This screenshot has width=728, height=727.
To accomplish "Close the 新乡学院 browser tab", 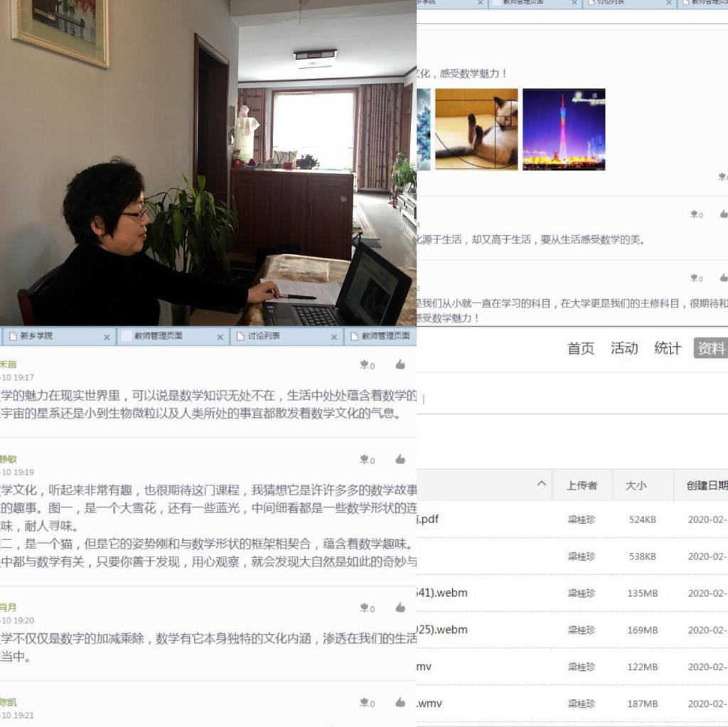I will click(x=107, y=337).
